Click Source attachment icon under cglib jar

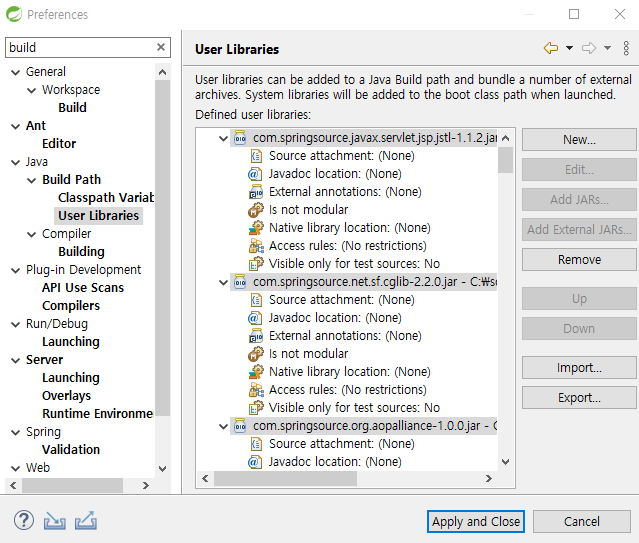click(256, 300)
